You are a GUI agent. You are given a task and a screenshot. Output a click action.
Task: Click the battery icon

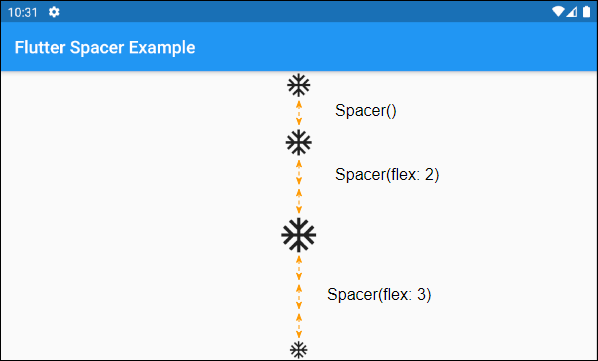pos(586,12)
